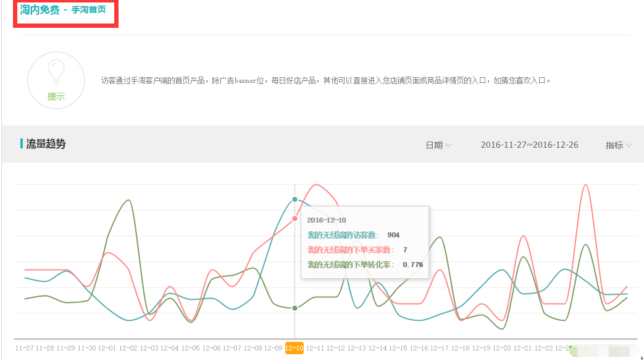Click the 12-02 axis date label
Image resolution: width=644 pixels, height=361 pixels.
coord(128,348)
